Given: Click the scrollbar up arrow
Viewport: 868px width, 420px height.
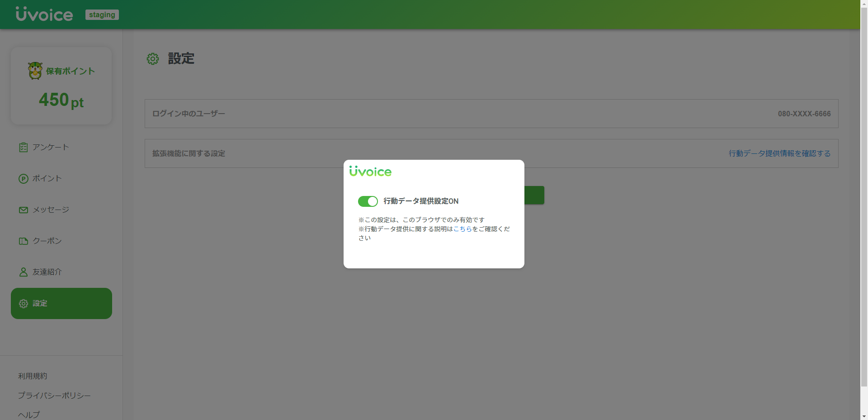Looking at the screenshot, I should coord(864,3).
